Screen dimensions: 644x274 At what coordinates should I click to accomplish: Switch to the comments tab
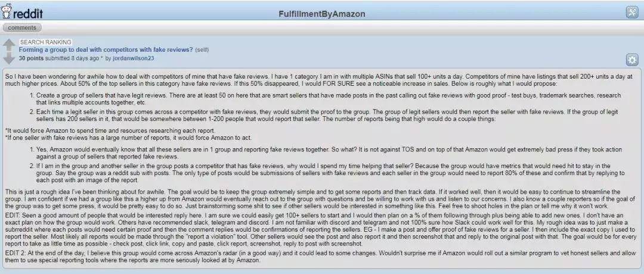tap(22, 28)
